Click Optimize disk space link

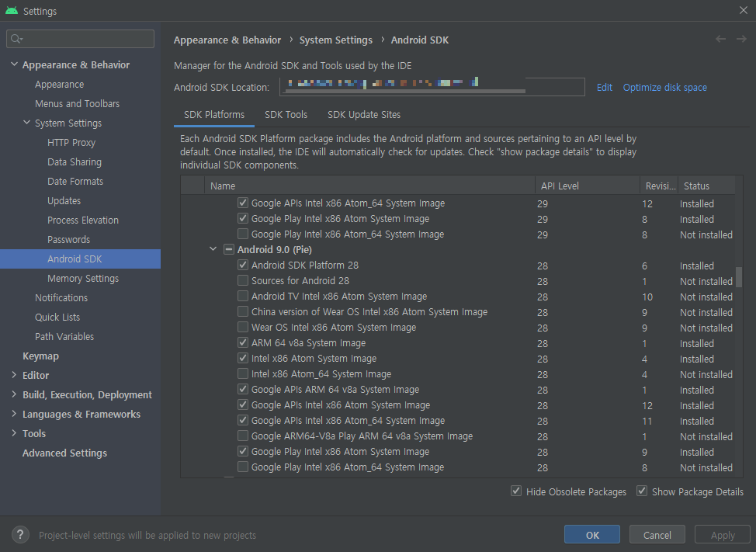[x=665, y=87]
